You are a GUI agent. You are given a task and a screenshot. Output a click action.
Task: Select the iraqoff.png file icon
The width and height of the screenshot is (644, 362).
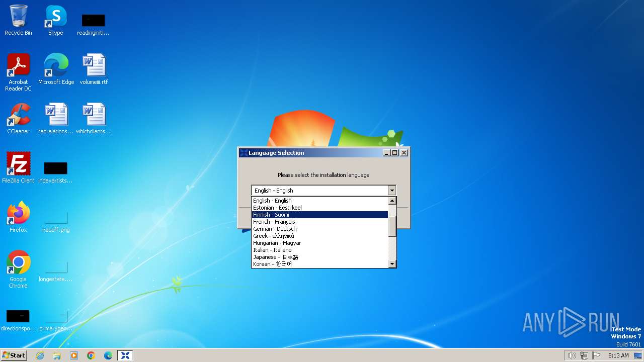(56, 222)
